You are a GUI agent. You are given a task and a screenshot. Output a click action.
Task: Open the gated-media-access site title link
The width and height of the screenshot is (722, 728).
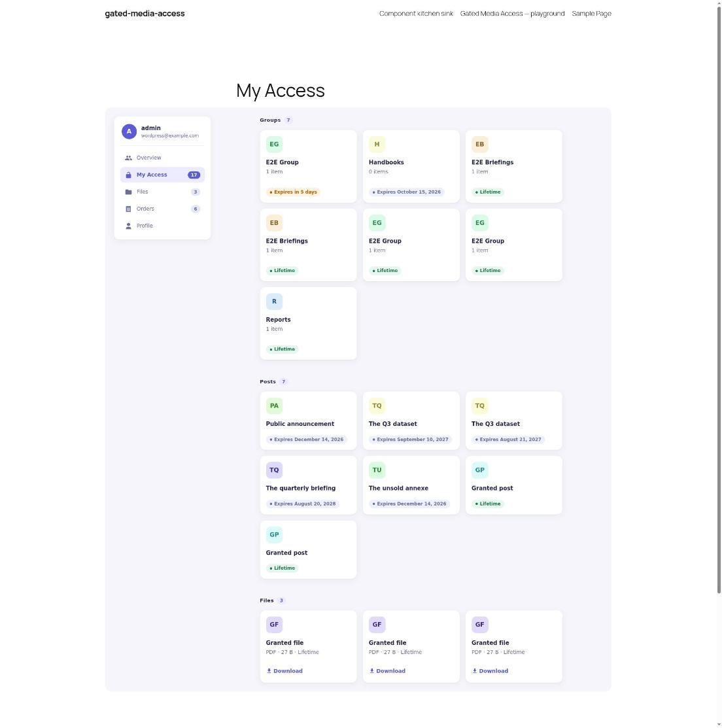click(x=145, y=14)
